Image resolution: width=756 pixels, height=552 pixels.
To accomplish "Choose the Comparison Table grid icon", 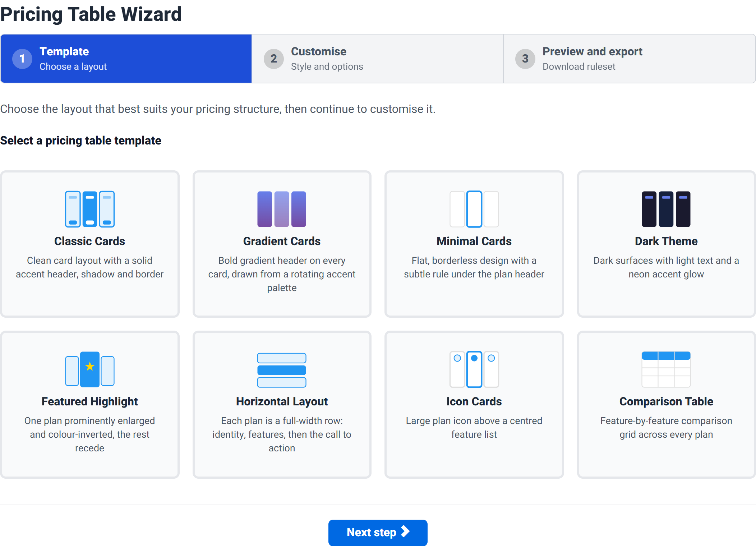I will (x=666, y=369).
